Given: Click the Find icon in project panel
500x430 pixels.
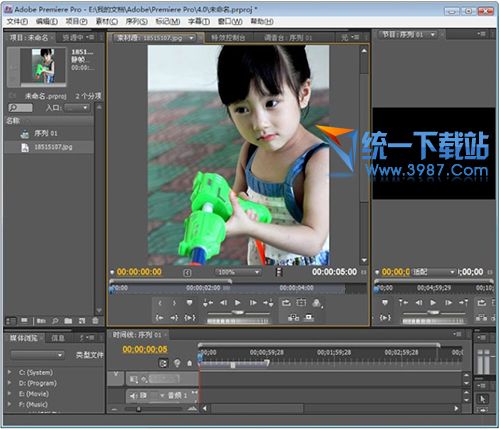Looking at the screenshot, I should pyautogui.click(x=55, y=321).
